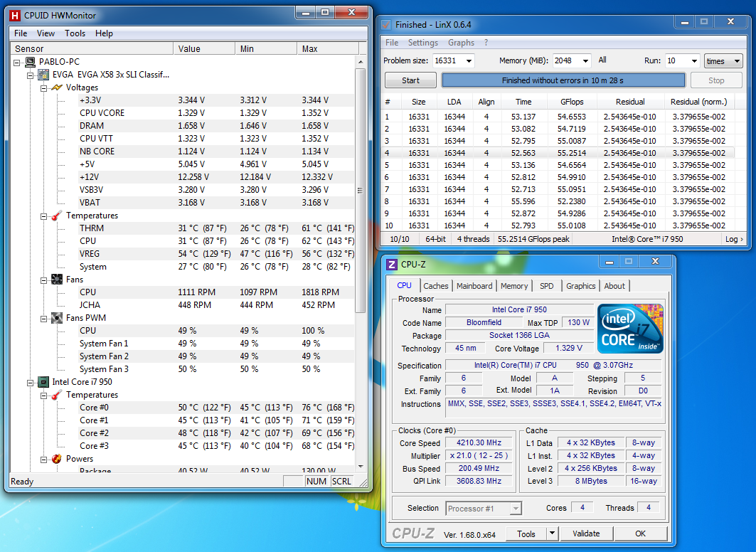Open LinX Settings menu

423,43
